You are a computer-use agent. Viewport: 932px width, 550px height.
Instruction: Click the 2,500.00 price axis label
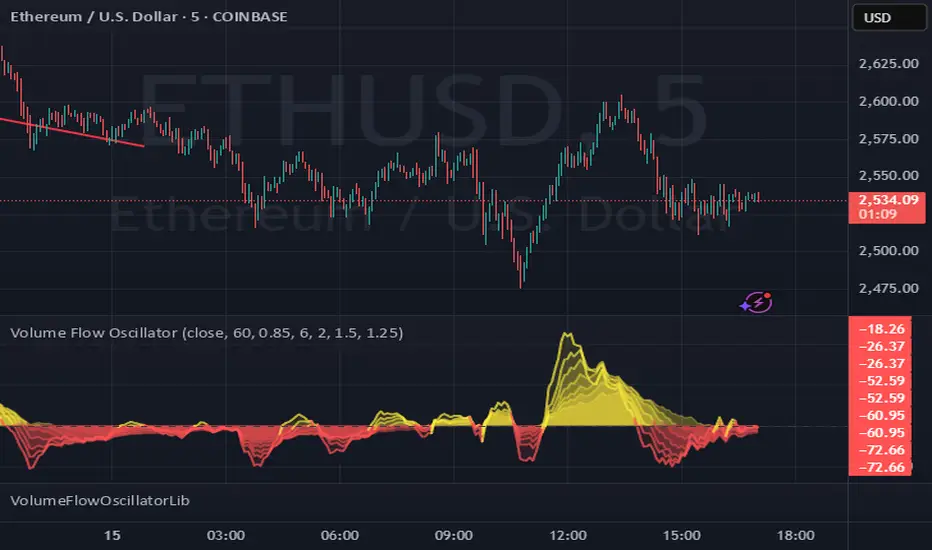[x=888, y=250]
